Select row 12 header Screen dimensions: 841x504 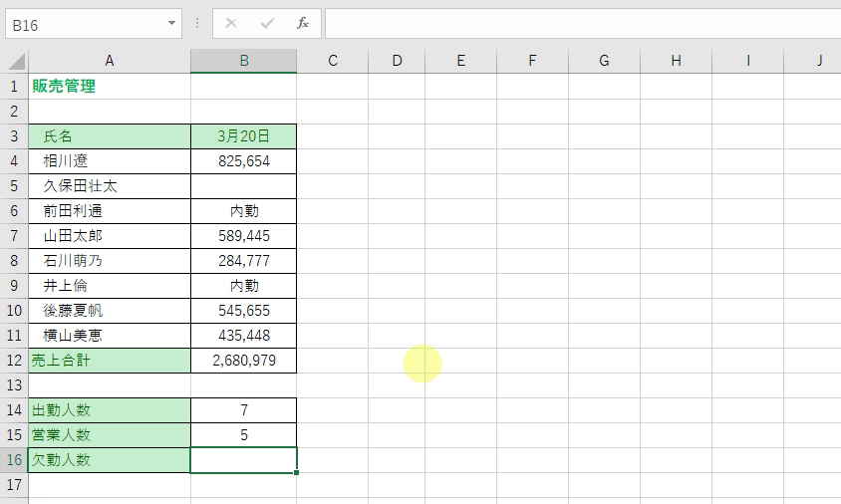pos(14,361)
